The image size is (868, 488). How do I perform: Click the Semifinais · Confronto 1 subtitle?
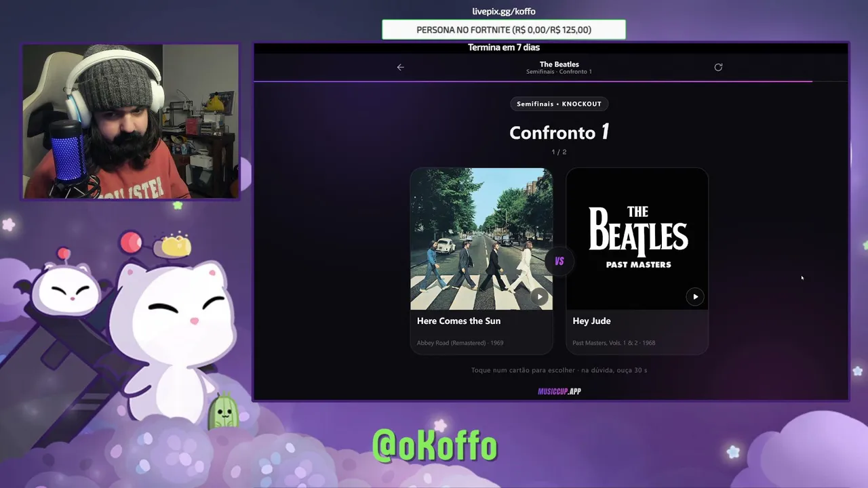pos(559,72)
